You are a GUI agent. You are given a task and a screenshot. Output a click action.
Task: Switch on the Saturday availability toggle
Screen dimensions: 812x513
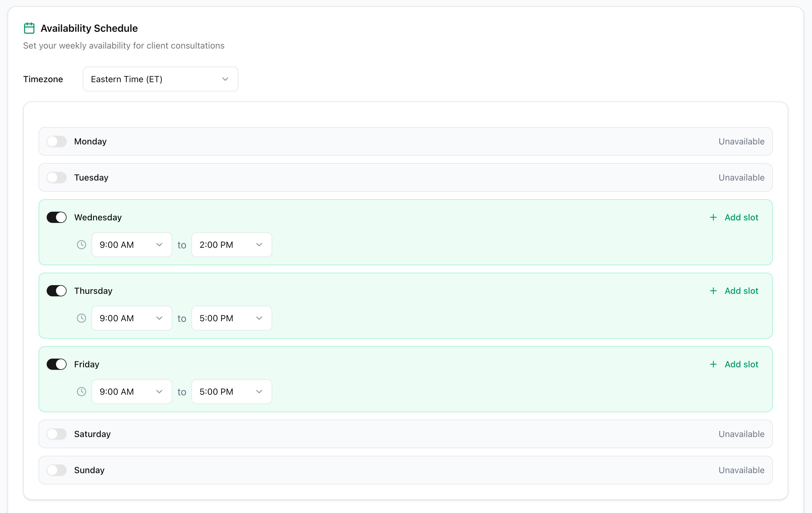click(57, 434)
